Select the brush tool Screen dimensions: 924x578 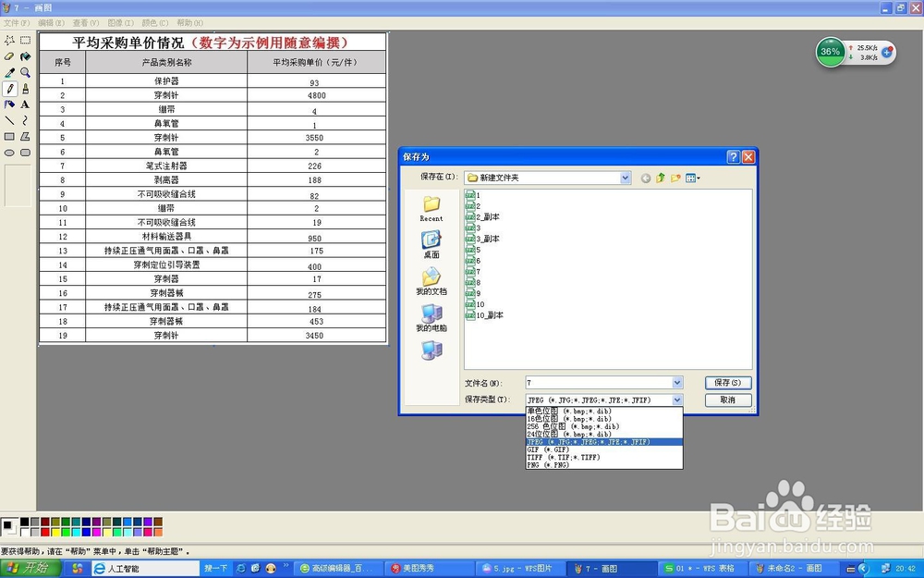click(x=25, y=89)
